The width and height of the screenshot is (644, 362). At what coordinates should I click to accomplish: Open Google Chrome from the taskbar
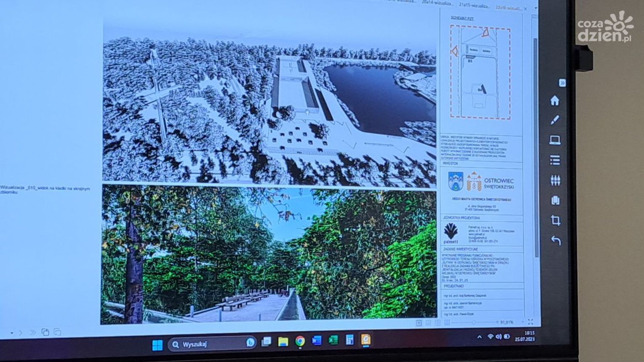[x=300, y=341]
